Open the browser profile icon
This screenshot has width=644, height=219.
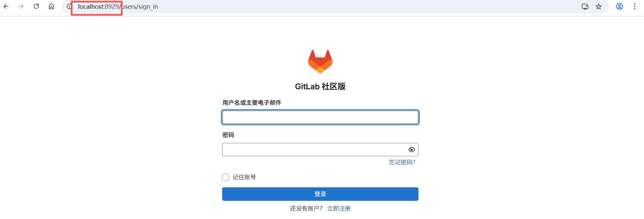click(x=619, y=6)
